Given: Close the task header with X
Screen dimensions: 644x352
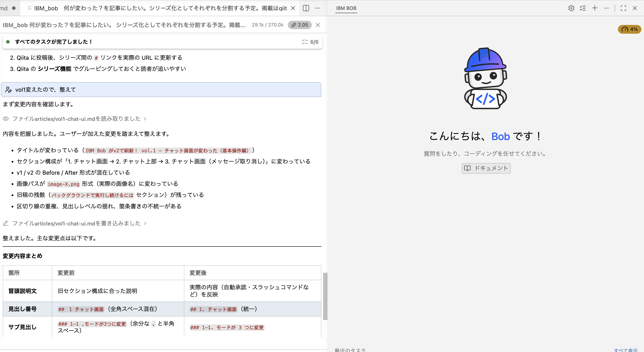Looking at the screenshot, I should 318,25.
